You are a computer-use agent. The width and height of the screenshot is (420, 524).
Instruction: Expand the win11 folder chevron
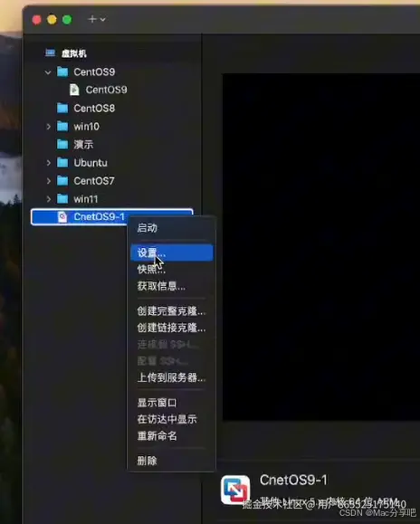49,199
